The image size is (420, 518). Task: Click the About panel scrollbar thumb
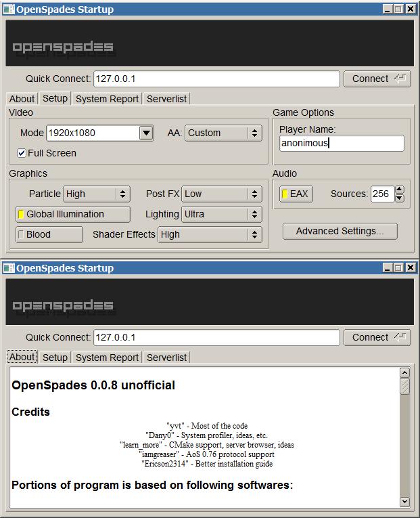pos(405,386)
